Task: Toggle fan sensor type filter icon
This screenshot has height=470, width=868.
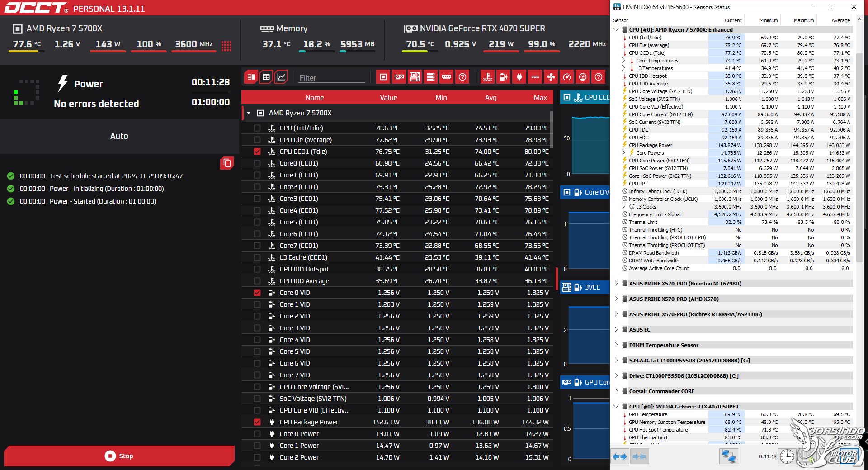Action: click(x=551, y=77)
